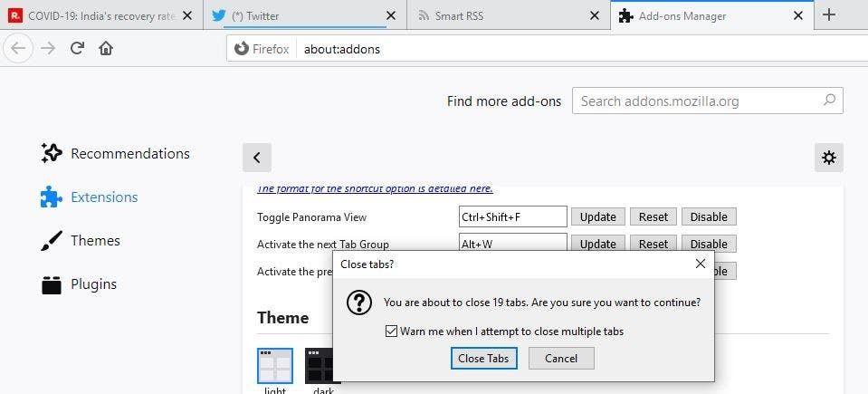Click Cancel in the Close tabs dialog
Viewport: 868px width, 394px height.
pos(561,359)
